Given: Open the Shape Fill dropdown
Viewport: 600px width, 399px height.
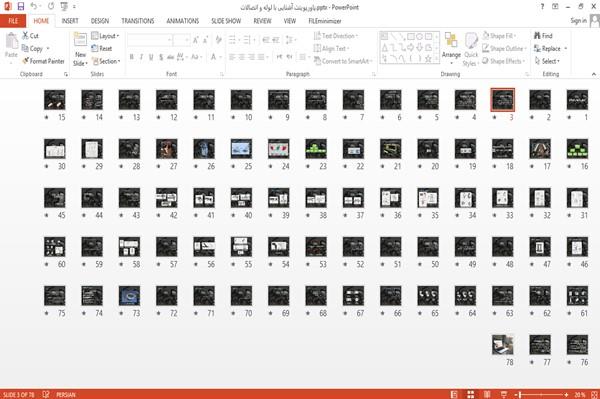Looking at the screenshot, I should 499,36.
